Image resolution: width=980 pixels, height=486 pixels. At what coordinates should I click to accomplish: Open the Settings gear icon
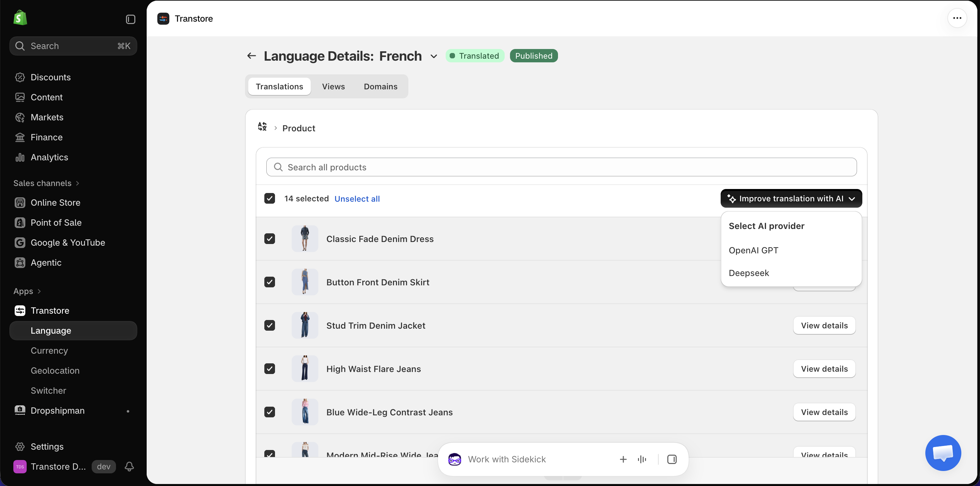(x=20, y=446)
